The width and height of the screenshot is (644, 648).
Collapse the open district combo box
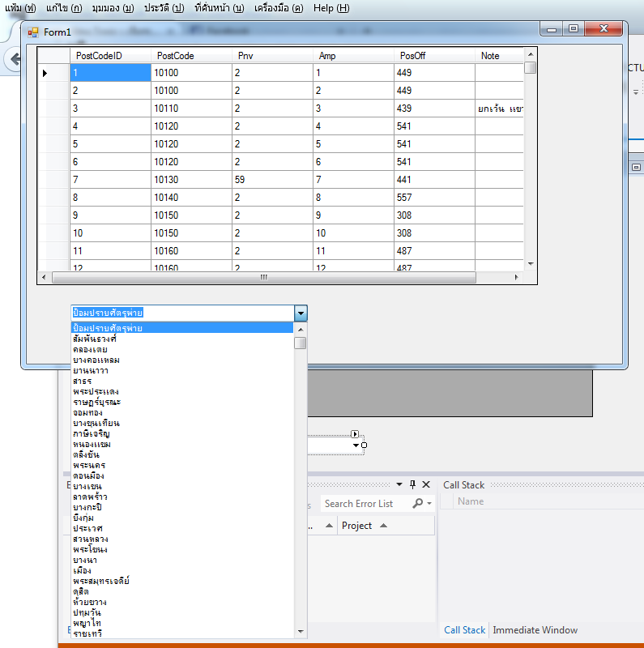[301, 313]
